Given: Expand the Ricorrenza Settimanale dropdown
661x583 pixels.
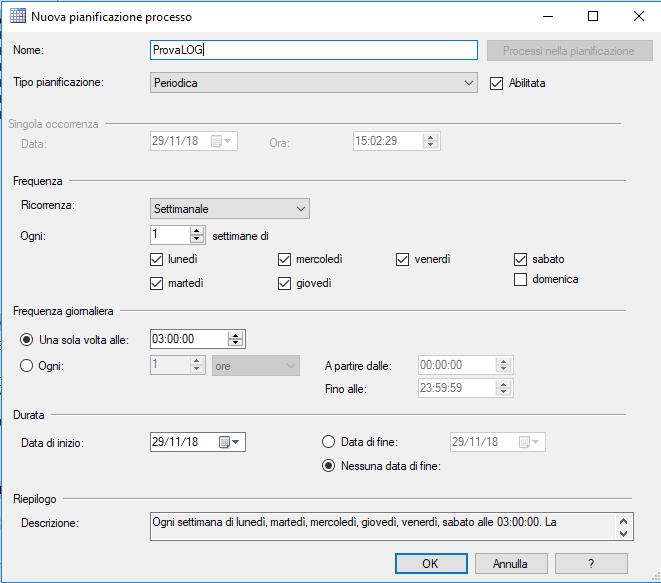Looking at the screenshot, I should [301, 209].
